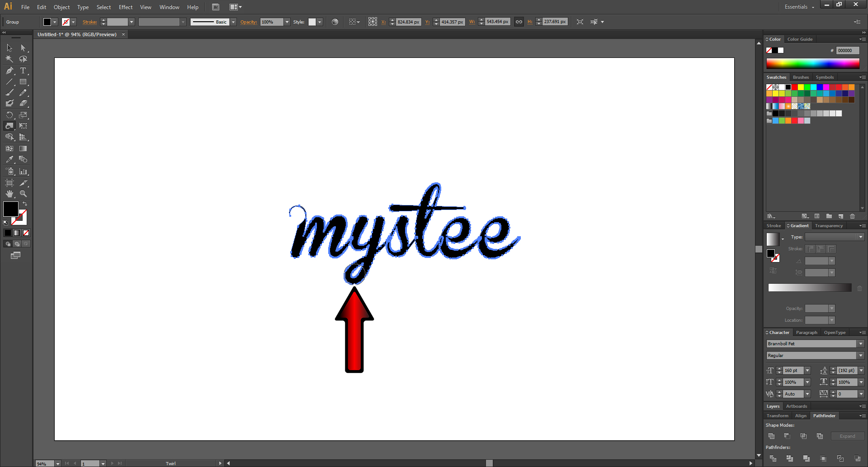Select the Eyedropper tool

[x=9, y=159]
